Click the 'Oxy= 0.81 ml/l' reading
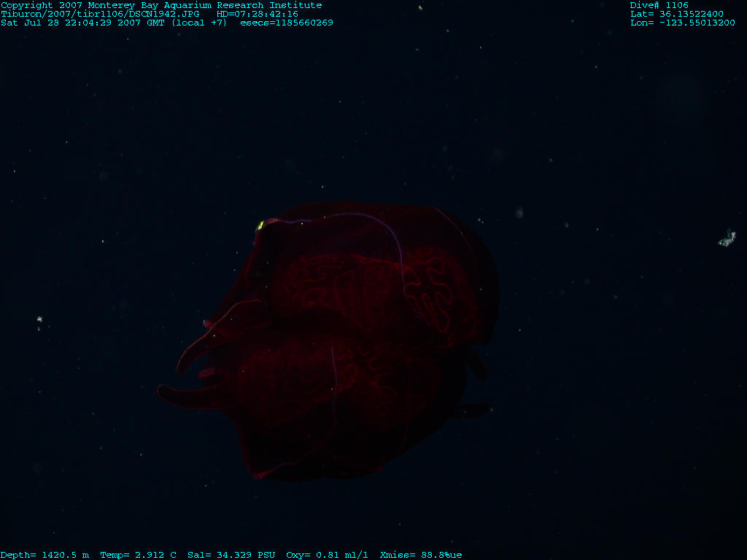Image resolution: width=747 pixels, height=560 pixels. (327, 555)
